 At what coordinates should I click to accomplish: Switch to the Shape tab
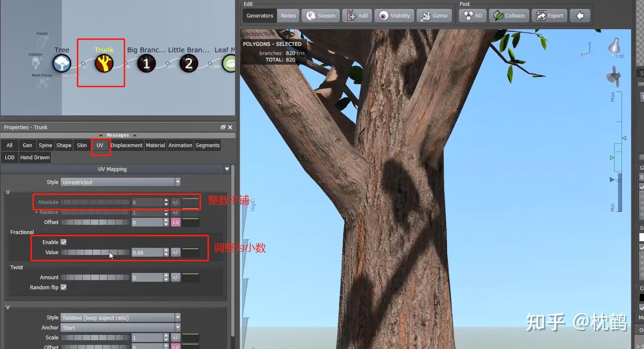[64, 145]
